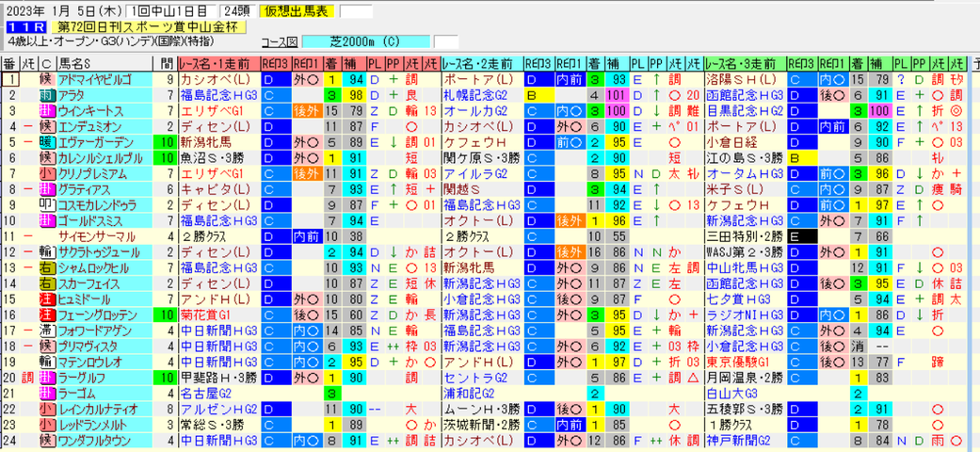Click the black E rating in サイモンサーマル's row
Screen dimensions: 980x452
point(802,236)
